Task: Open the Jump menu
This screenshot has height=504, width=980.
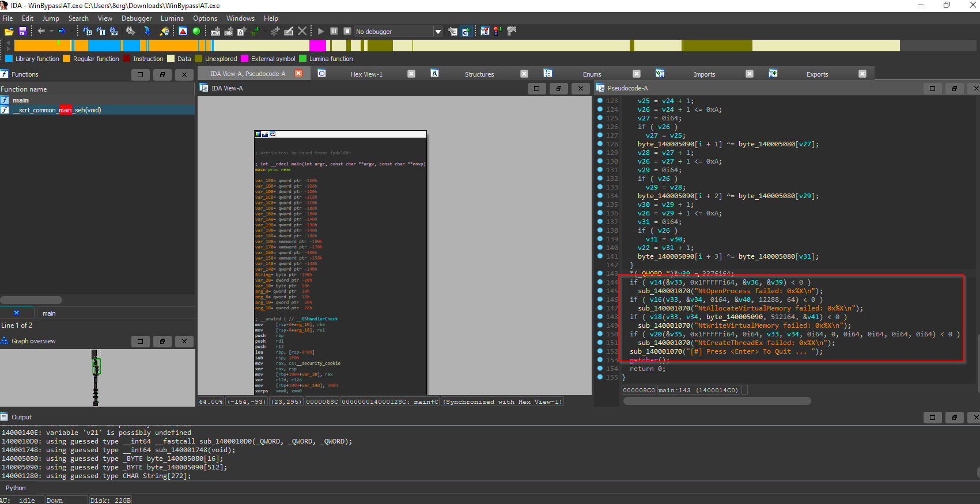Action: pyautogui.click(x=51, y=18)
